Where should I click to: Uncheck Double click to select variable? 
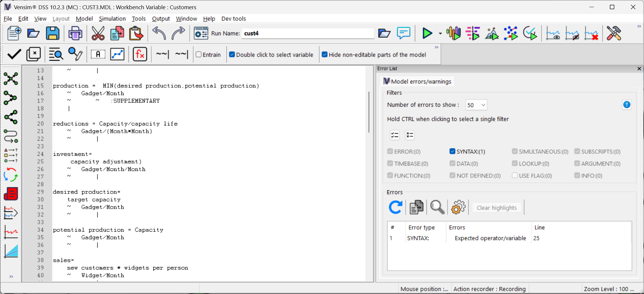[232, 54]
